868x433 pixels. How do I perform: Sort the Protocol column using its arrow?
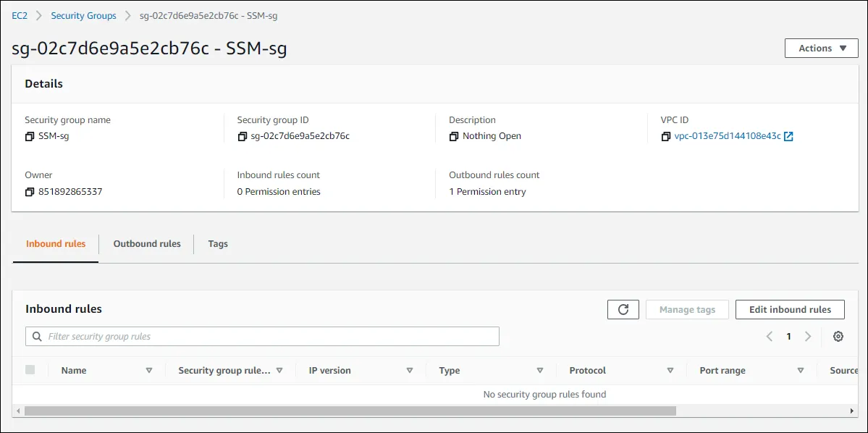coord(670,371)
